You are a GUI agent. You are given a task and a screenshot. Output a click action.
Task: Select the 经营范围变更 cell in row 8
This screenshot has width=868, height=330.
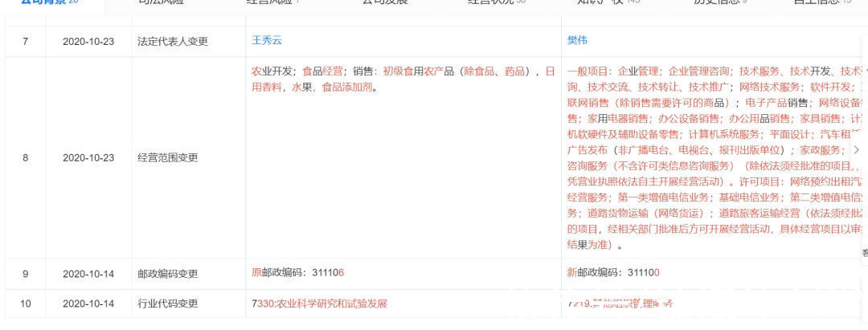pos(168,157)
